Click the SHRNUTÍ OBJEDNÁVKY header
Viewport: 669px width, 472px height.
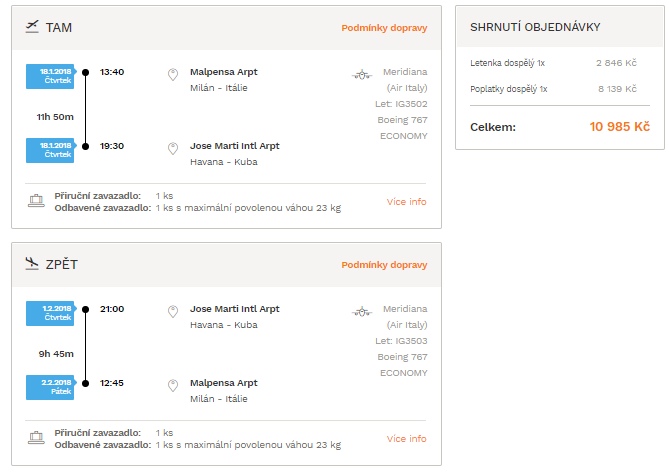(x=535, y=27)
